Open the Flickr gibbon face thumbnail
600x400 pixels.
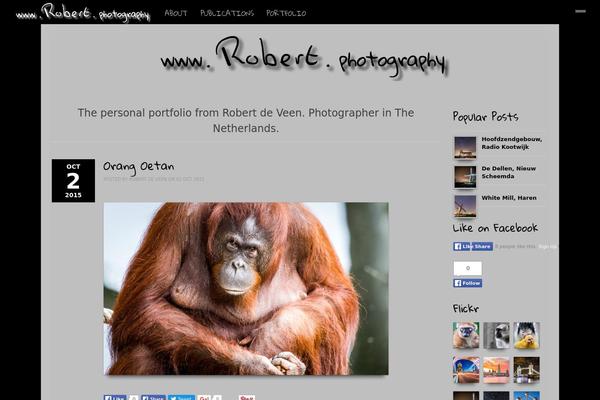coord(466,335)
